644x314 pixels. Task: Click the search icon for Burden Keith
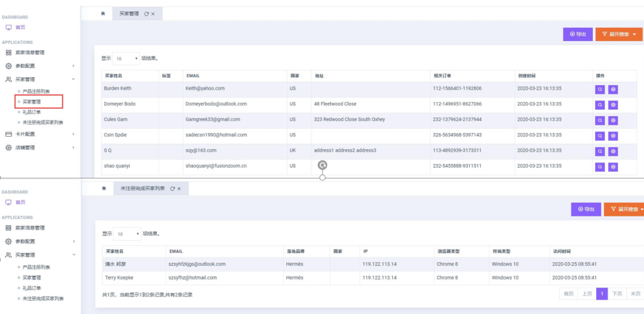[600, 89]
